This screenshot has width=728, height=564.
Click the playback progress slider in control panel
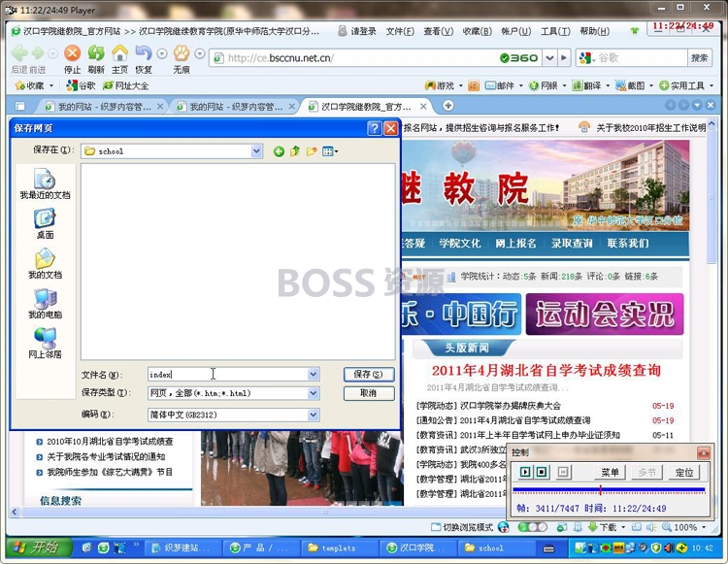click(x=609, y=489)
